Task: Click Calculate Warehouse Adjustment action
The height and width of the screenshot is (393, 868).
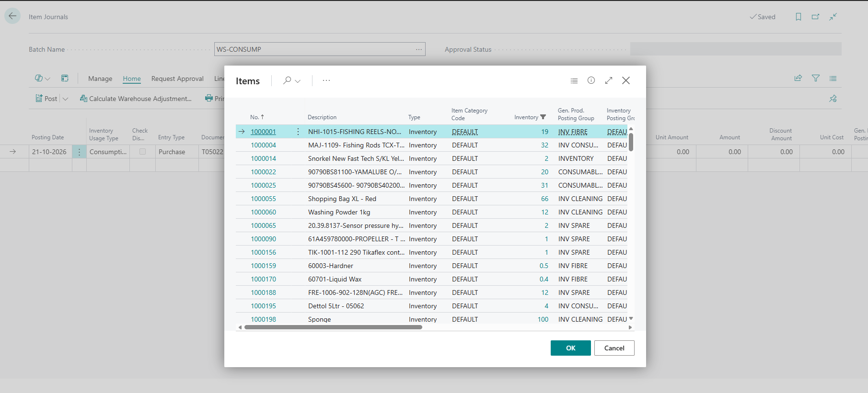Action: point(136,99)
